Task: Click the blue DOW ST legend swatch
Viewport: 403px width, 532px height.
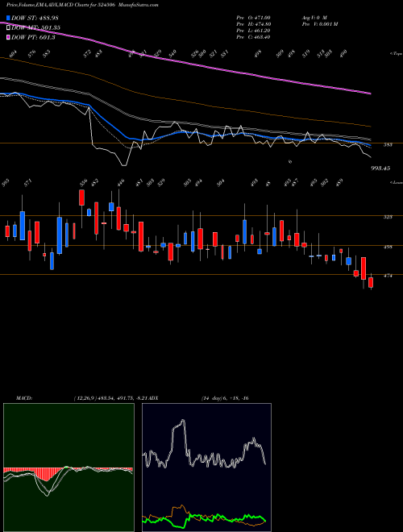Action: pyautogui.click(x=9, y=18)
